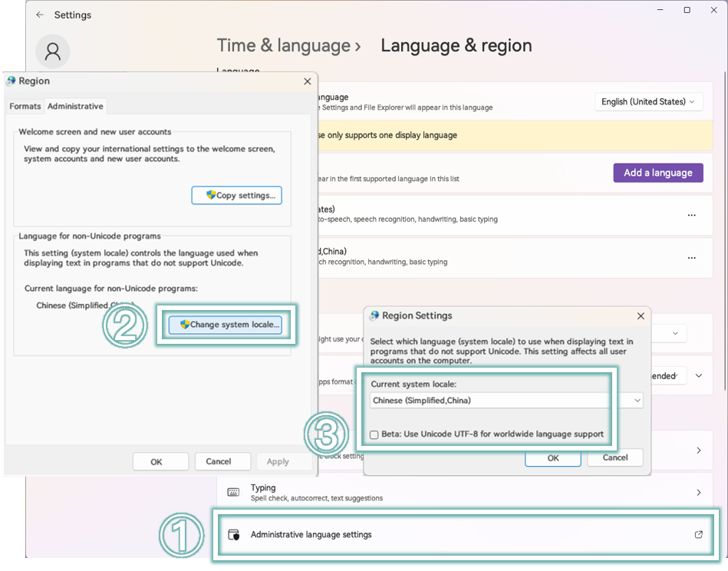Expand the Typing settings chevron
Screen dimensions: 728x571
coord(699,493)
